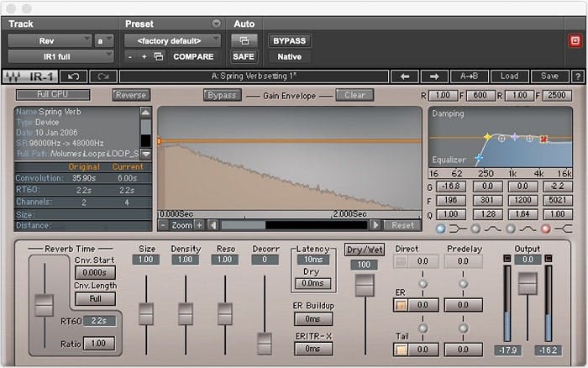The height and width of the screenshot is (368, 588).
Task: Click the redo arrow in the Waves toolbar
Action: pos(104,76)
